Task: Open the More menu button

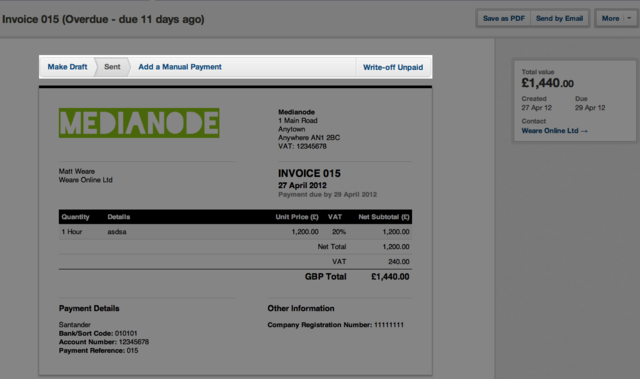Action: point(610,18)
